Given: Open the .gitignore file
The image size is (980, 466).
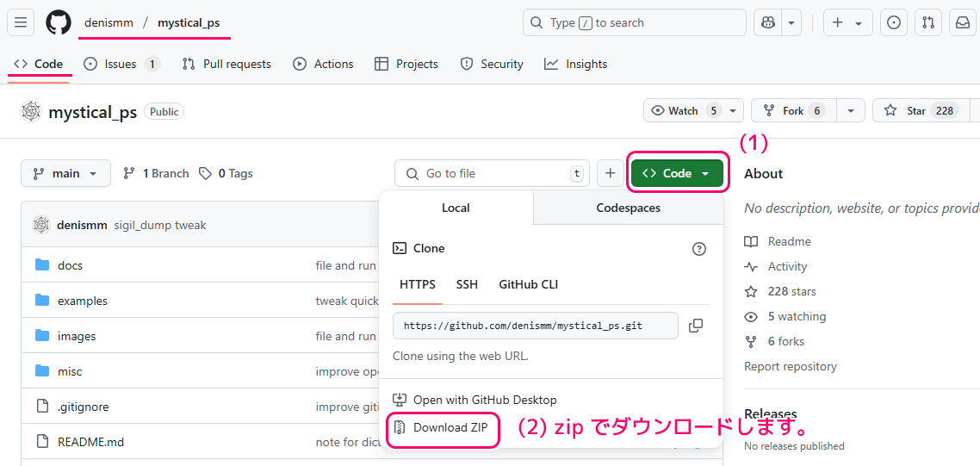Looking at the screenshot, I should [x=84, y=407].
